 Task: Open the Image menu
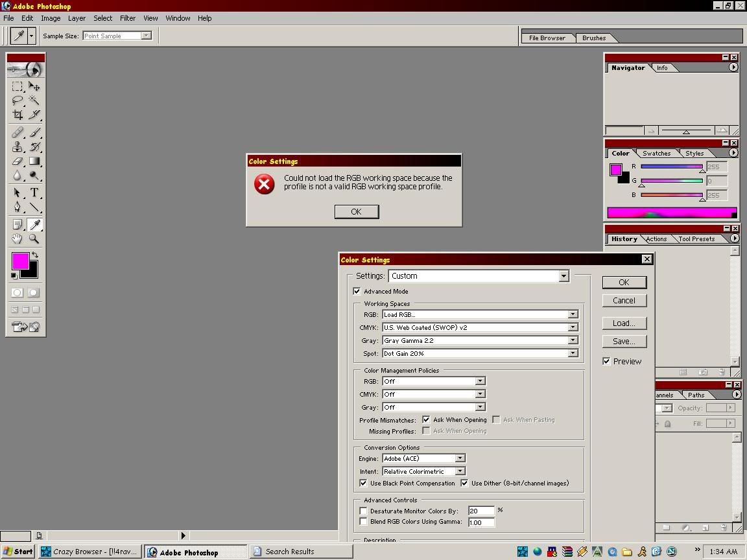51,18
